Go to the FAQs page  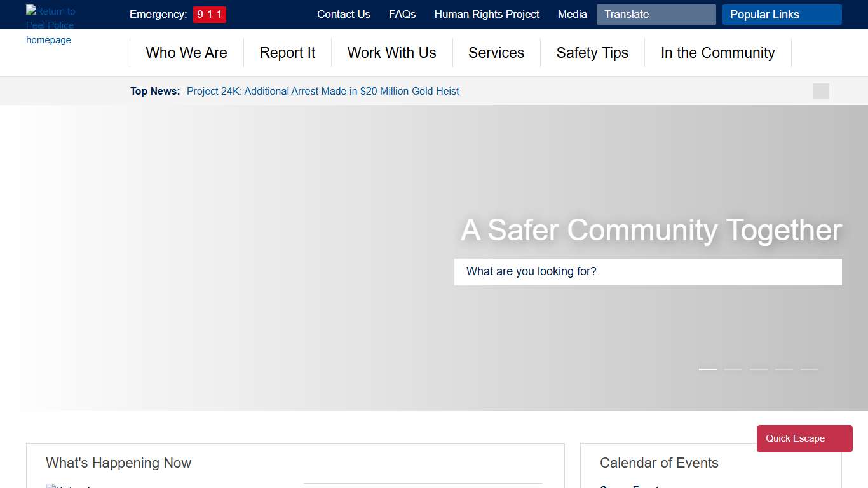coord(402,14)
